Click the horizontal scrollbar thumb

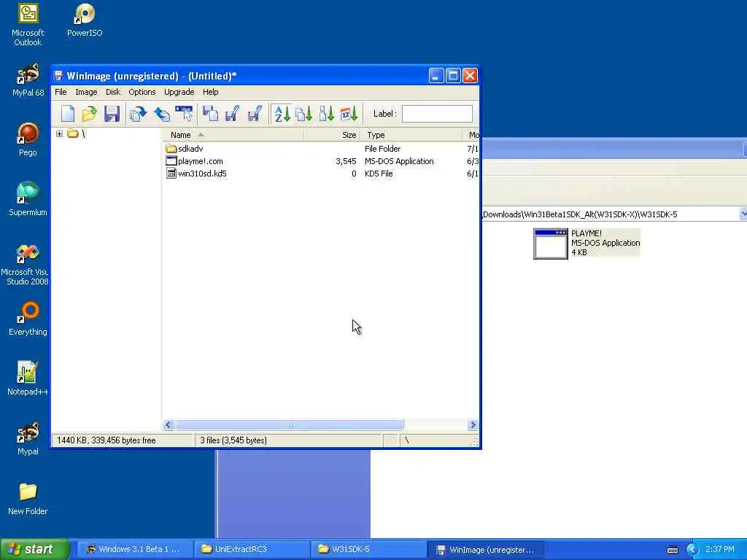point(289,424)
